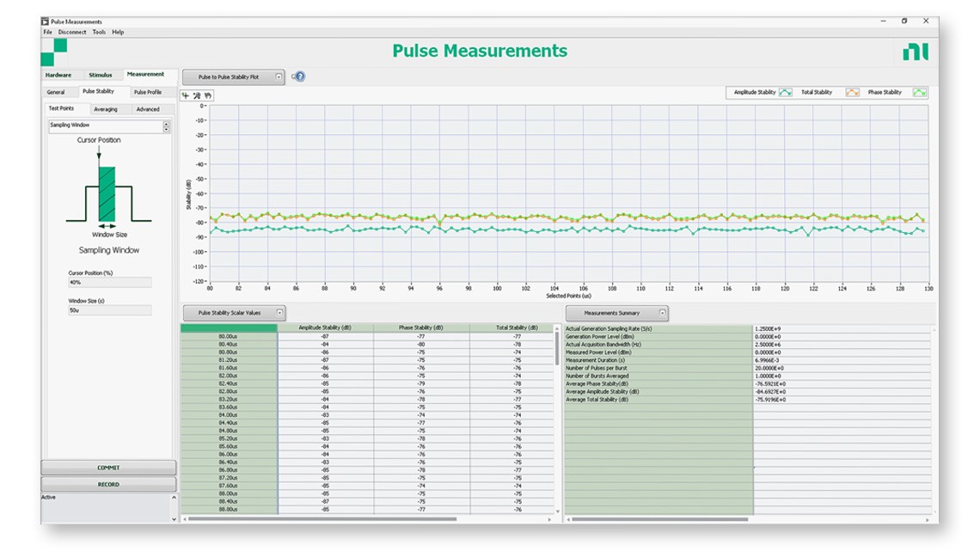Select the zoom tool in graph palette
Image resolution: width=980 pixels, height=551 pixels.
point(197,95)
